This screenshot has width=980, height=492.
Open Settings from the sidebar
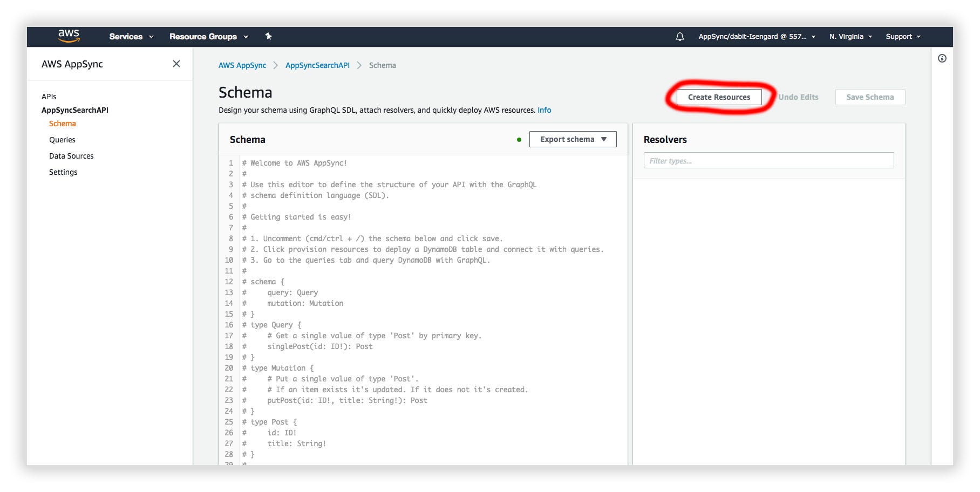[63, 172]
